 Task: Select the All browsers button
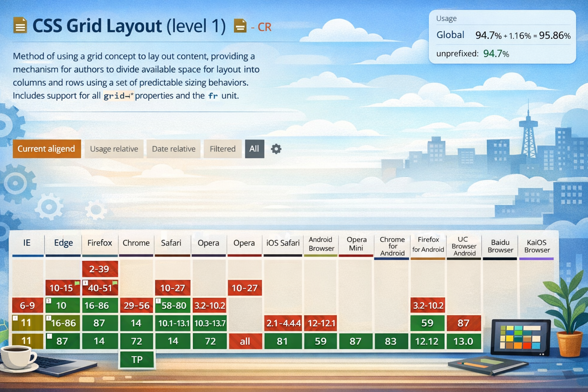(x=254, y=149)
